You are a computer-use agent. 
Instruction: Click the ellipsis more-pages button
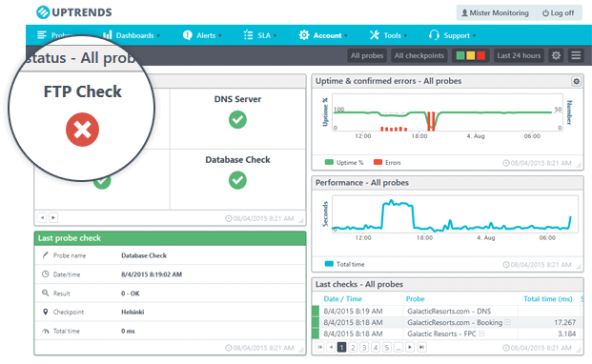point(398,347)
